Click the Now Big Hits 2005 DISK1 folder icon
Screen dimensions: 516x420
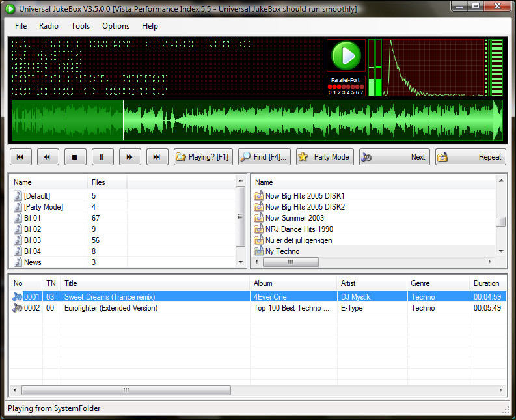(259, 195)
